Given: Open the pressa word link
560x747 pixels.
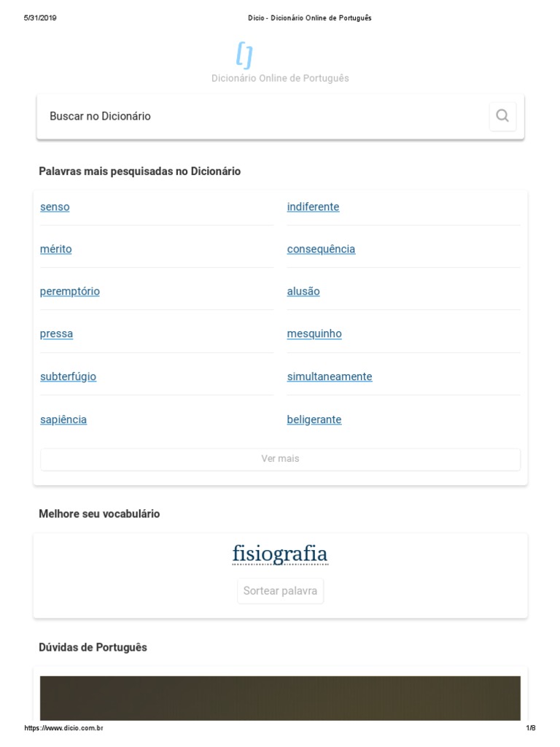Looking at the screenshot, I should [x=57, y=333].
